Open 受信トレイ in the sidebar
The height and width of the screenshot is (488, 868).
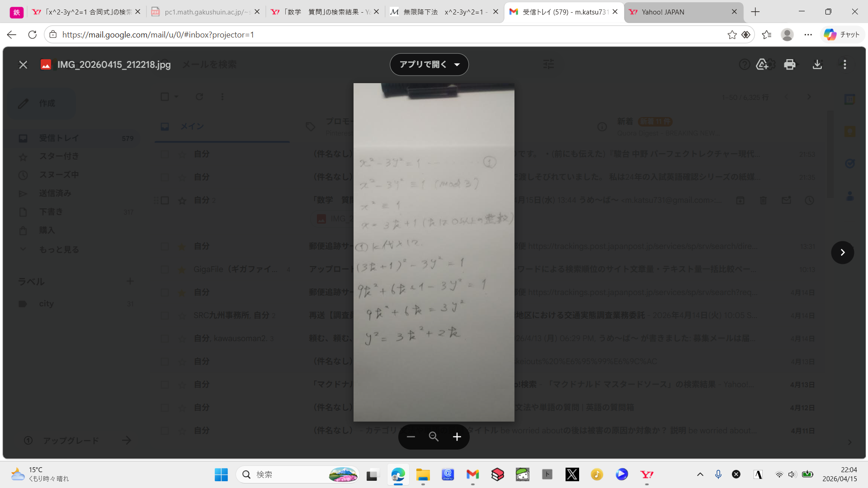59,138
